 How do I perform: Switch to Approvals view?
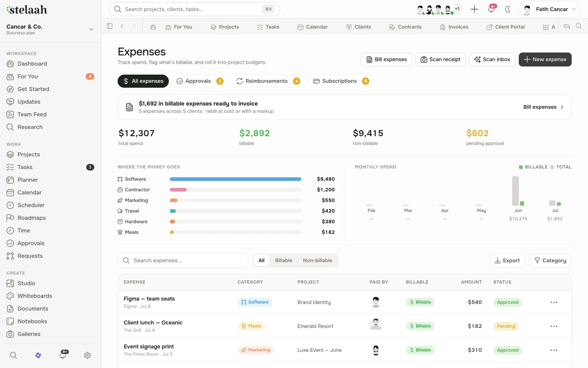(200, 81)
